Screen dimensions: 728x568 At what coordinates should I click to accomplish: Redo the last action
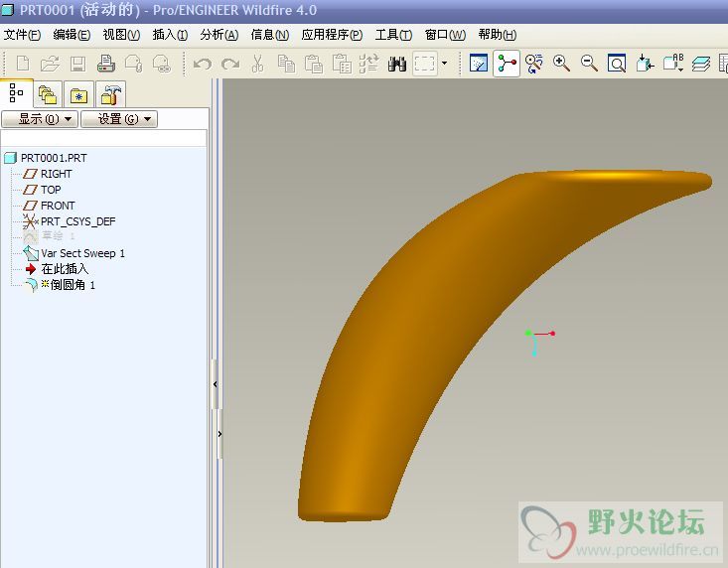point(229,64)
